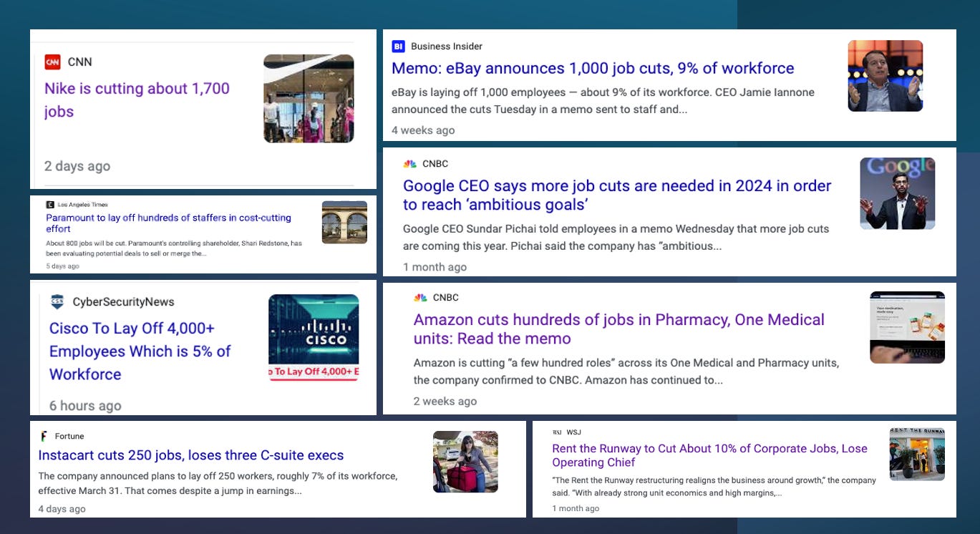Click the '1 month ago' timestamp under Google story
Viewport: 980px width, 534px height.
(435, 267)
